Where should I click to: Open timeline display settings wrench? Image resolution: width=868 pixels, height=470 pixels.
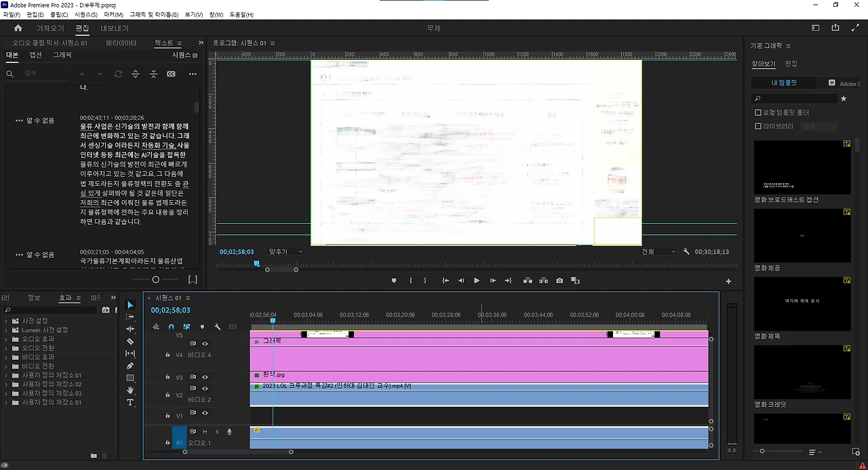click(217, 327)
